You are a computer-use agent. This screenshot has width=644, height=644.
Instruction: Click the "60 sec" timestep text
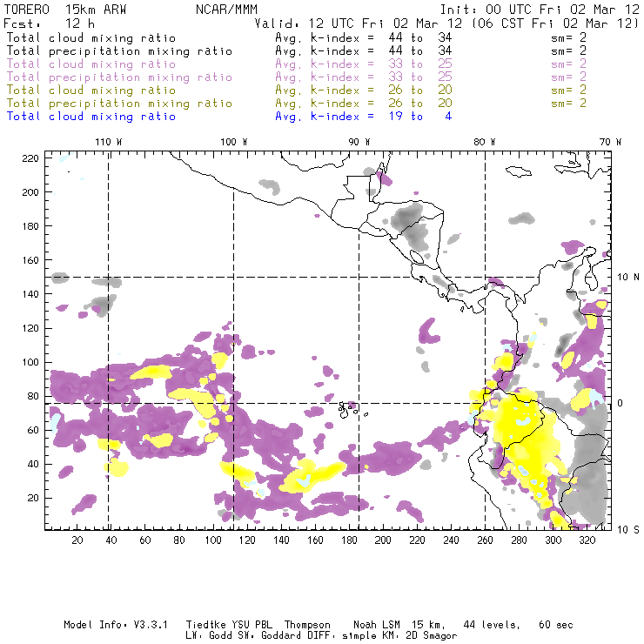pyautogui.click(x=556, y=625)
